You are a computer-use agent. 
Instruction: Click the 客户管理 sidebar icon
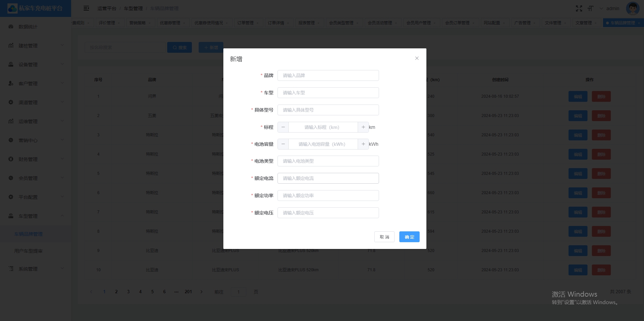(11, 83)
